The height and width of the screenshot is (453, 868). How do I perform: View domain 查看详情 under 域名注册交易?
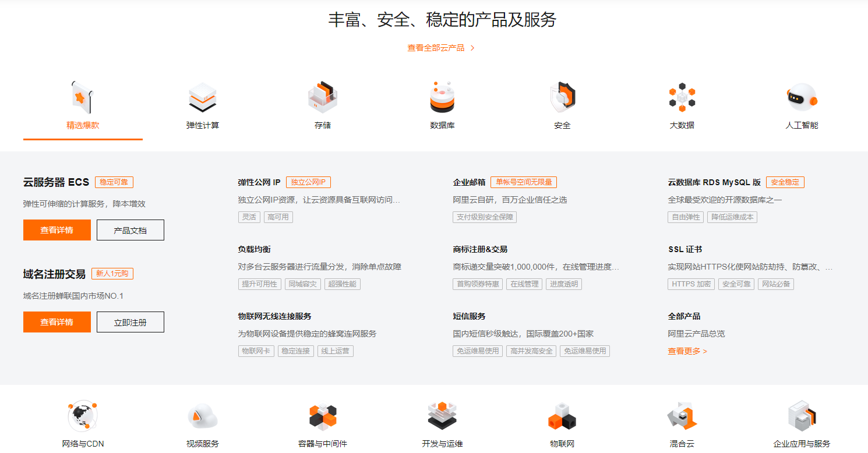coord(57,322)
